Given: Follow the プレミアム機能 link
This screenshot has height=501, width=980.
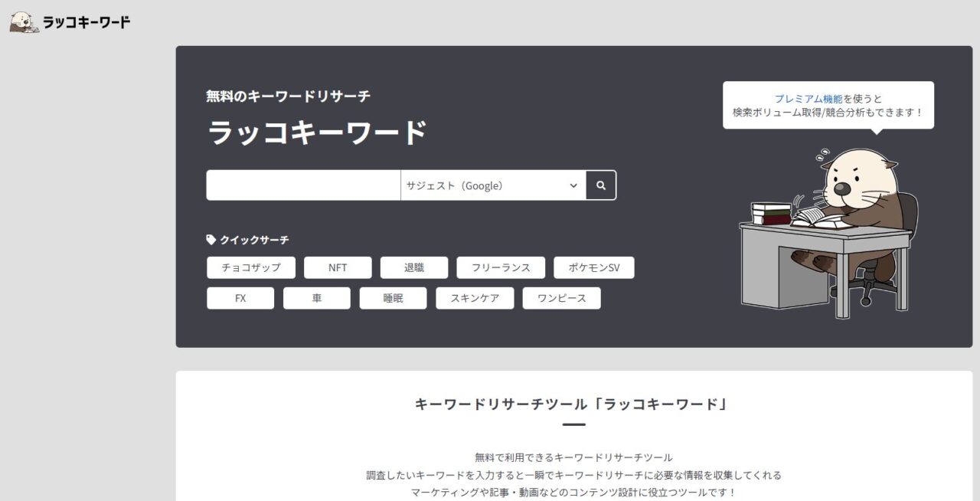Looking at the screenshot, I should tap(808, 99).
